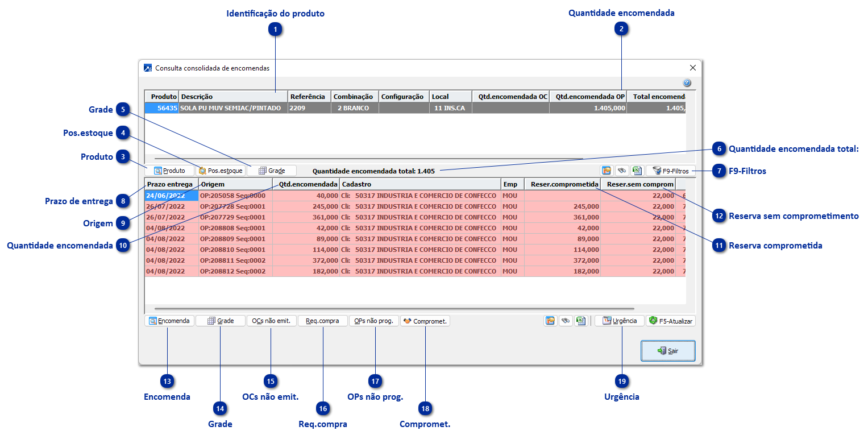This screenshot has height=439, width=868.
Task: Select row OP:207729 Seq:0001
Action: pos(415,217)
